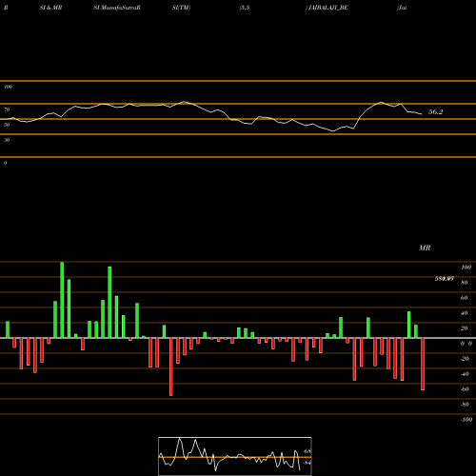
Task: Select the tallest green MR histogram bar
Action: tap(62, 300)
